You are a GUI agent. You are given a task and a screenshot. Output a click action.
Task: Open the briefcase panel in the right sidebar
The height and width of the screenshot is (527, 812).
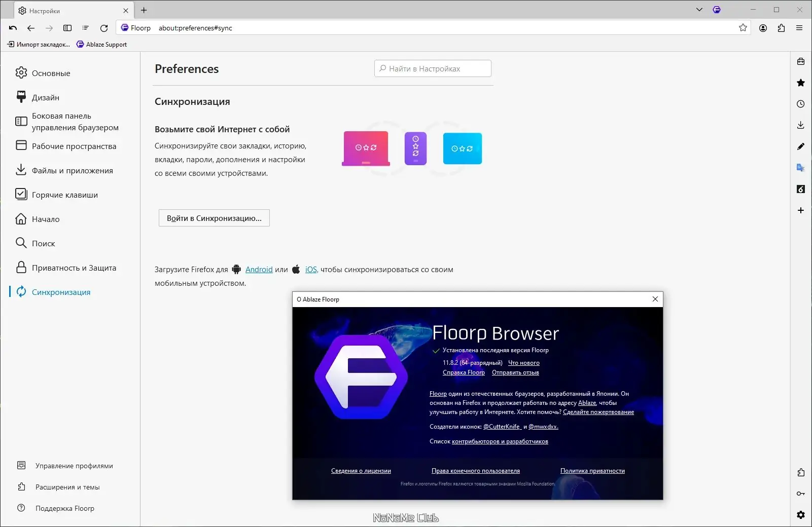click(x=801, y=61)
